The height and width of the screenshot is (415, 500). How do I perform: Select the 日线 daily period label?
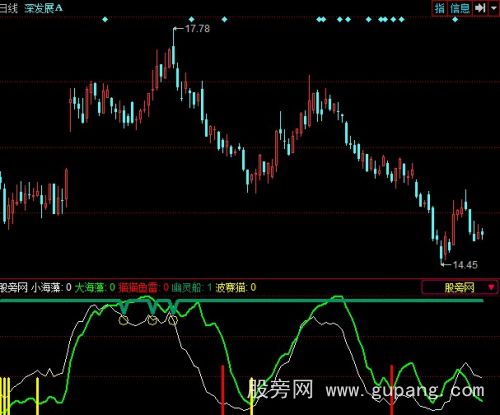click(x=9, y=8)
